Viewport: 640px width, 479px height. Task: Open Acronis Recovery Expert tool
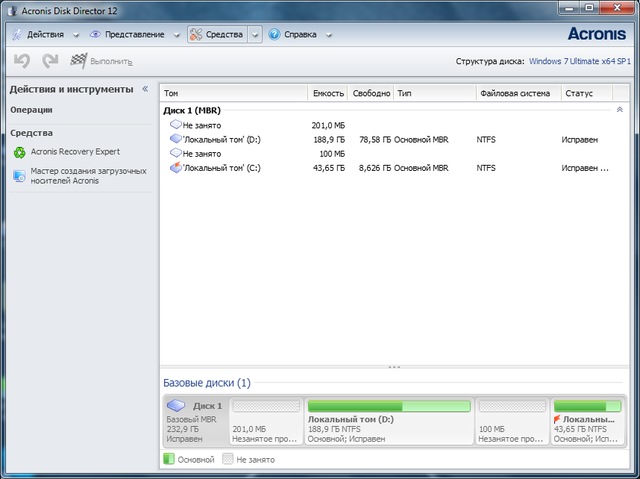coord(75,152)
